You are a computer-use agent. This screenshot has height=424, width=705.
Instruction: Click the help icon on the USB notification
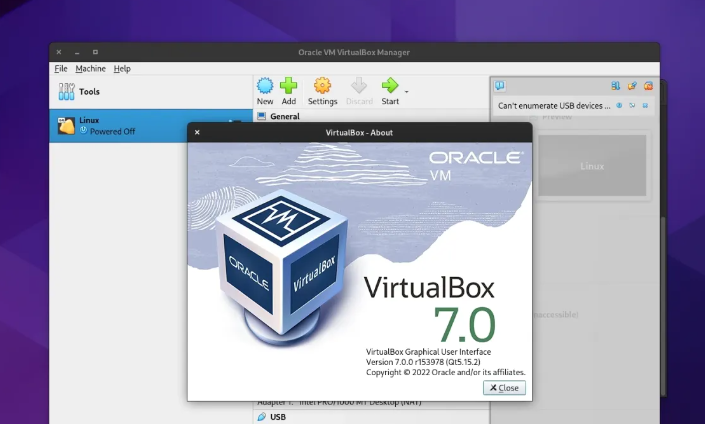(x=619, y=106)
